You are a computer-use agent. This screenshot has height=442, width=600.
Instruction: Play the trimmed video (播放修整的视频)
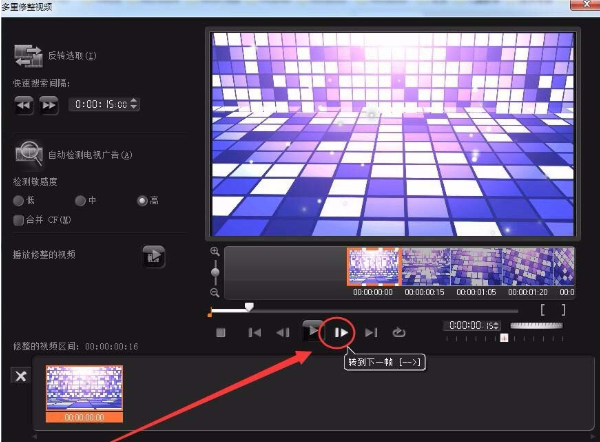tap(153, 256)
